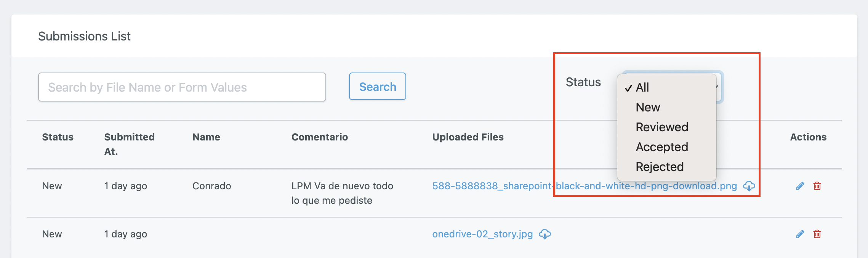The width and height of the screenshot is (868, 258).
Task: Edit the onedrive-02_story.jpg submission
Action: (800, 234)
